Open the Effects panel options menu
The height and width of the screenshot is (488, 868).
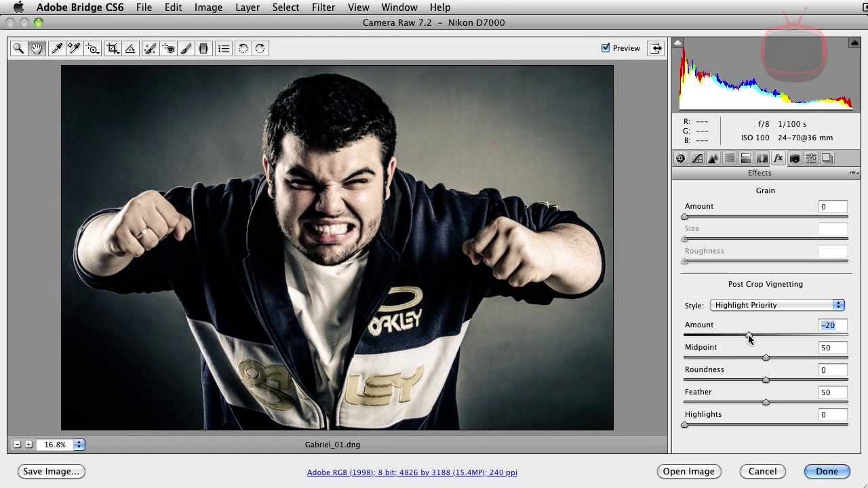tap(854, 174)
